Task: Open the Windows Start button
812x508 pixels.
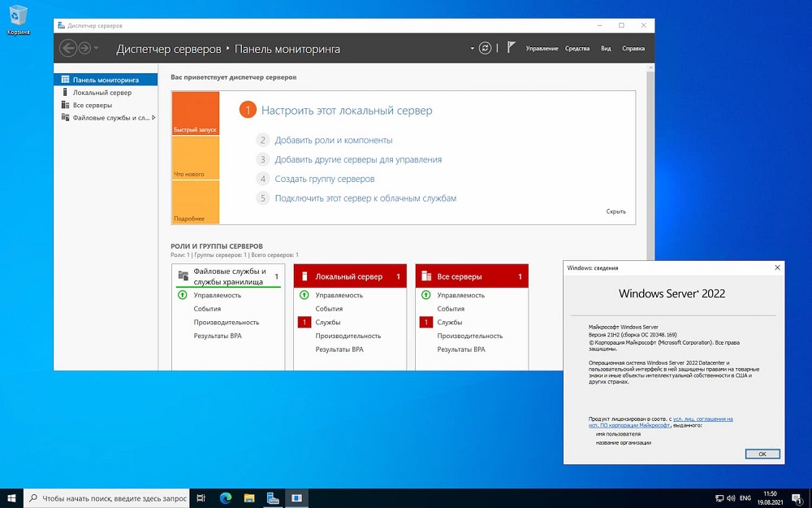Action: click(11, 498)
